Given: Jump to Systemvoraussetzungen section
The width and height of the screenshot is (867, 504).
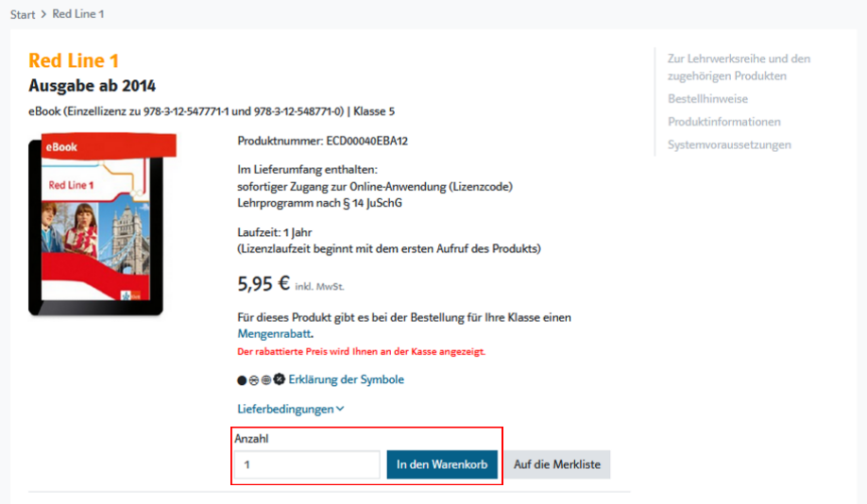Looking at the screenshot, I should (729, 144).
